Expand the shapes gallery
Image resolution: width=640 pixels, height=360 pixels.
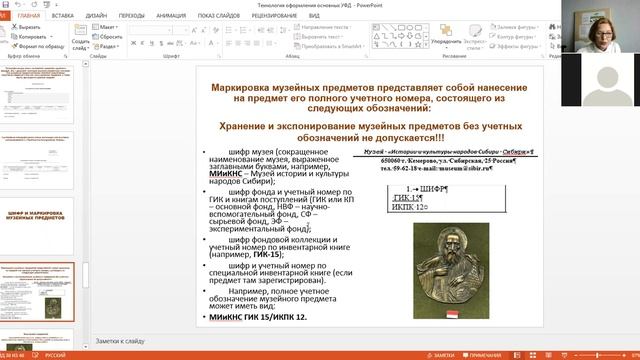pos(426,45)
